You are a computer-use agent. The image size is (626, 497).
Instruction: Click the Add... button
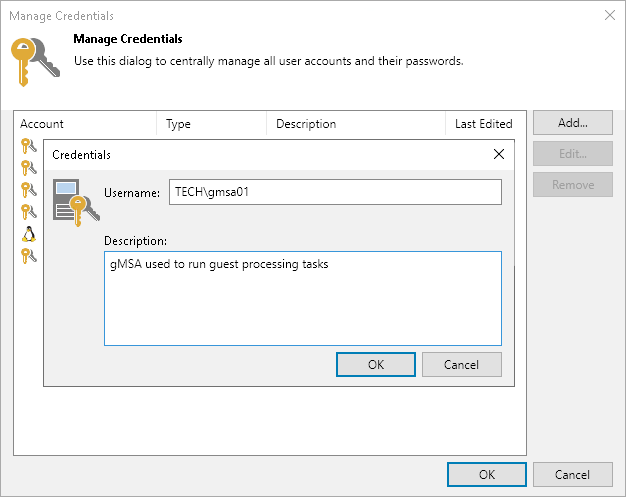(x=572, y=124)
